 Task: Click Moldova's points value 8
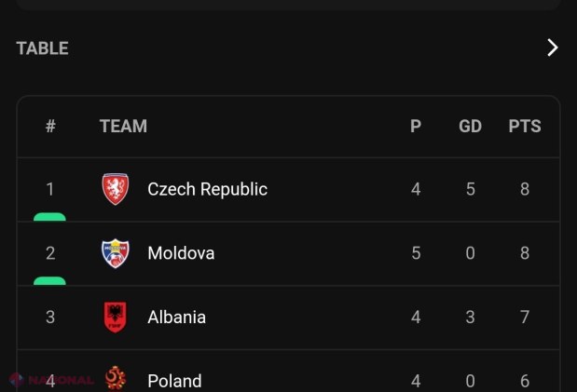[525, 253]
